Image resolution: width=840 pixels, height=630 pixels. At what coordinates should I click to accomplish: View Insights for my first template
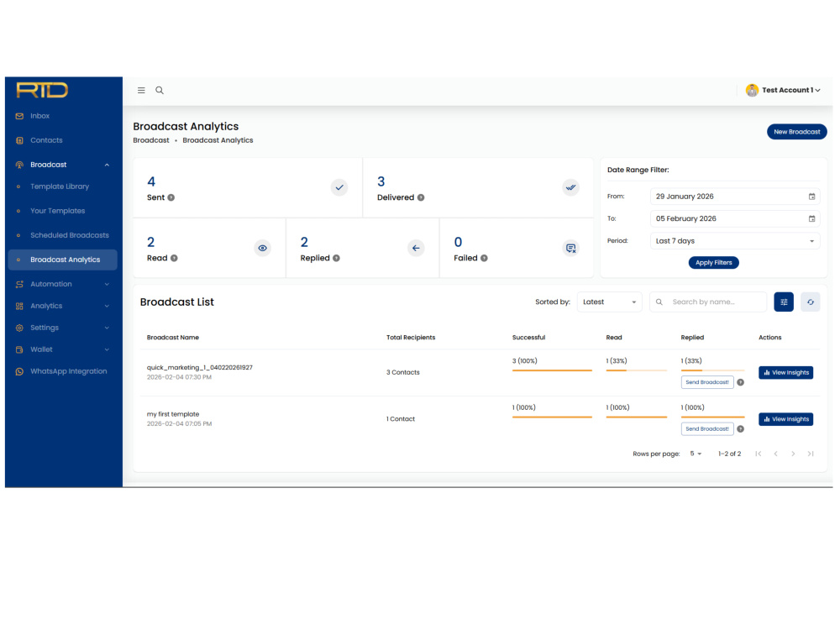tap(785, 419)
